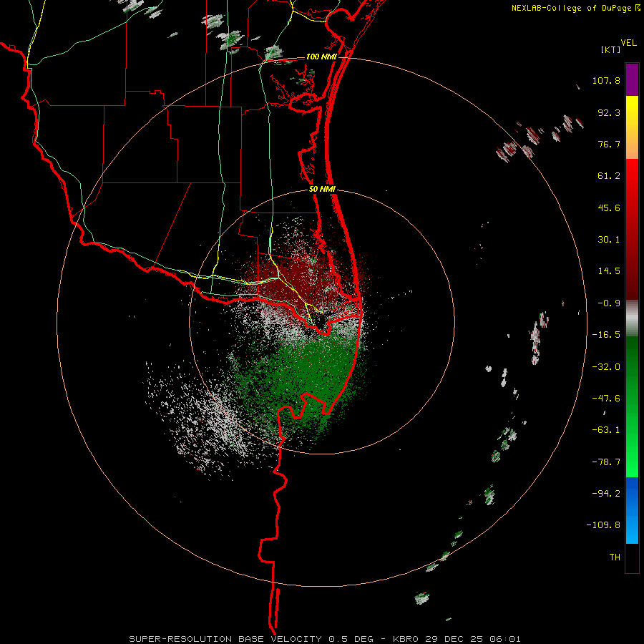Click the -94.2 velocity scale value
The image size is (644, 644).
coord(606,494)
